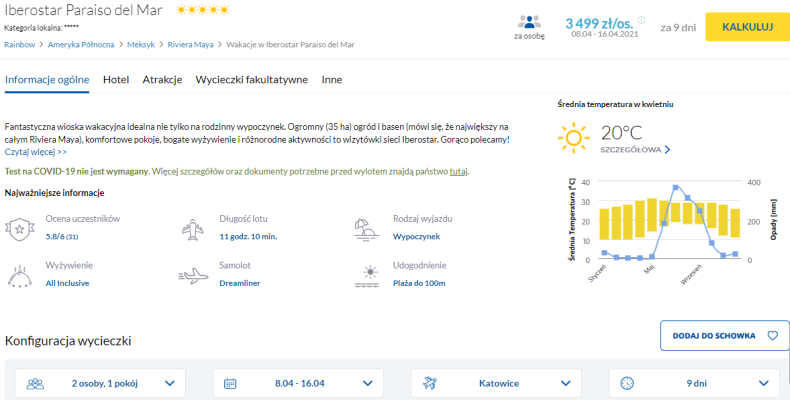
Task: Click the price info icon
Action: click(641, 20)
